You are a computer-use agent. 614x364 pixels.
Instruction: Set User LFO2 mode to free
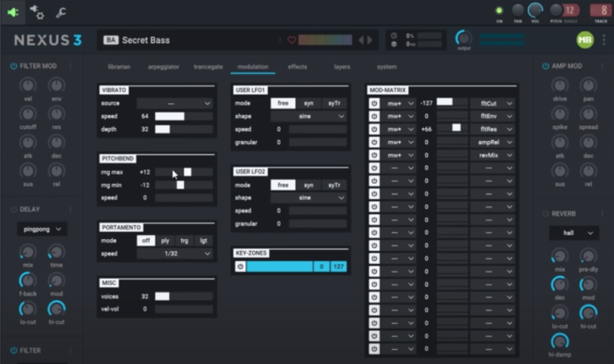click(283, 185)
